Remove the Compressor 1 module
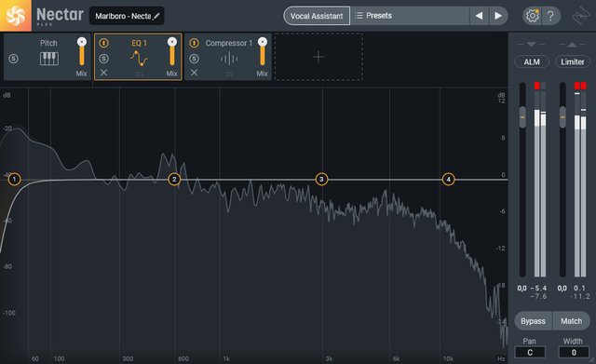The width and height of the screenshot is (596, 364). tap(195, 73)
